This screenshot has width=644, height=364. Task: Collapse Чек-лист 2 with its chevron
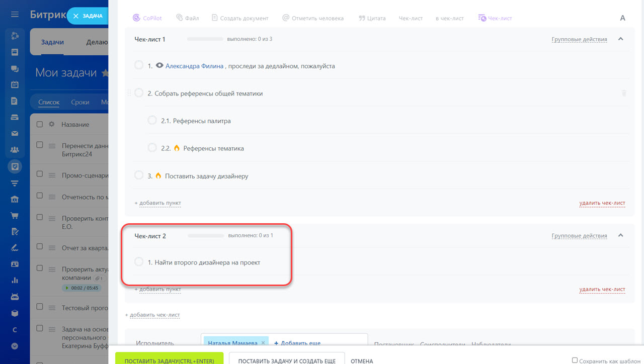(x=620, y=235)
